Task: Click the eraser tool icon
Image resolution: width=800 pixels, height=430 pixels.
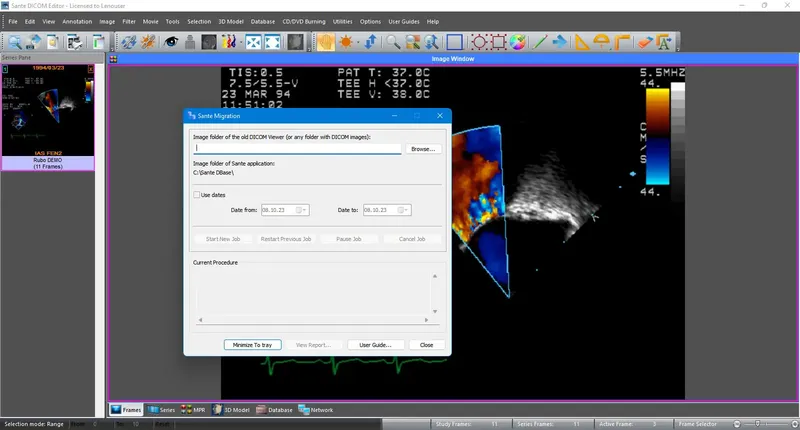Action: (645, 42)
